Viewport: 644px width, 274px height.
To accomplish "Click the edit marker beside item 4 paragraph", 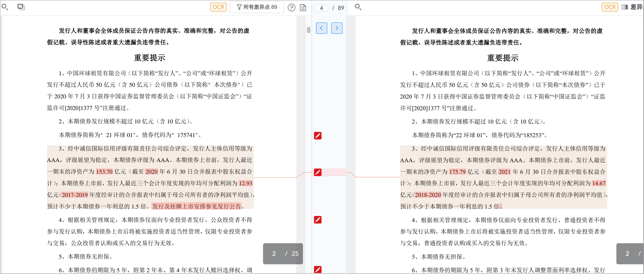I will pos(318,220).
